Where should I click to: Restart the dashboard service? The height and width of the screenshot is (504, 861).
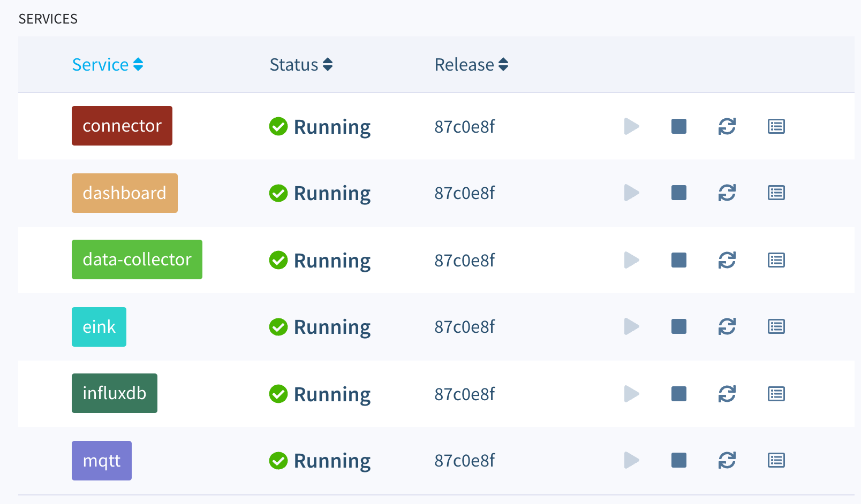coord(727,193)
